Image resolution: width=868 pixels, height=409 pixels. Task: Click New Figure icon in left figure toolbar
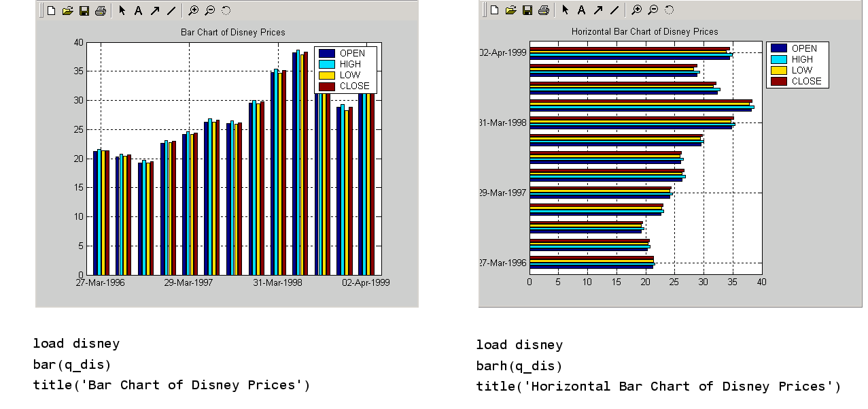pyautogui.click(x=52, y=10)
